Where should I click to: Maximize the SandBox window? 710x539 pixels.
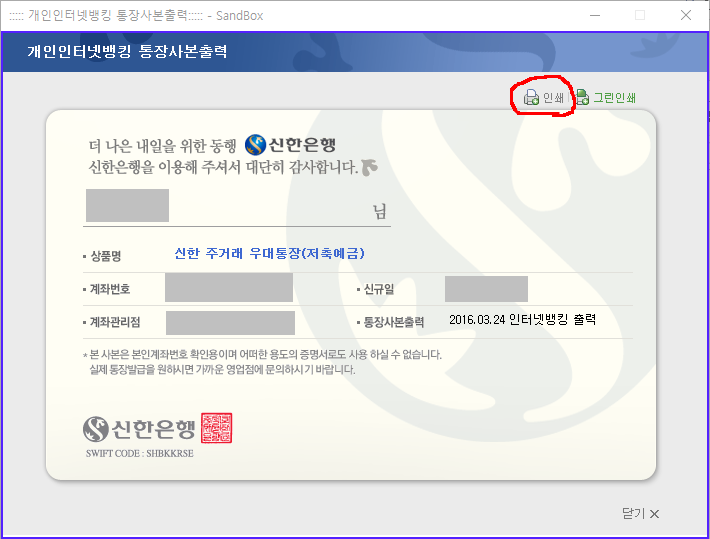pyautogui.click(x=640, y=15)
